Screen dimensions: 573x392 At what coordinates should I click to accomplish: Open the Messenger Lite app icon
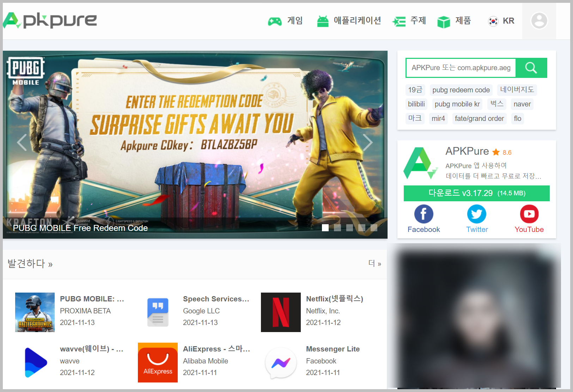coord(281,362)
